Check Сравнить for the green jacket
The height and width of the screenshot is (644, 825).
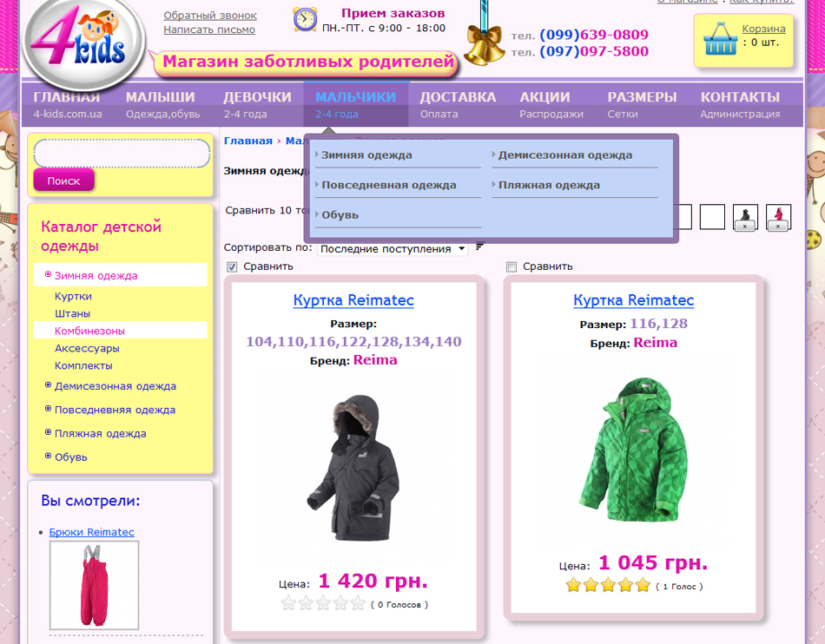click(x=511, y=266)
